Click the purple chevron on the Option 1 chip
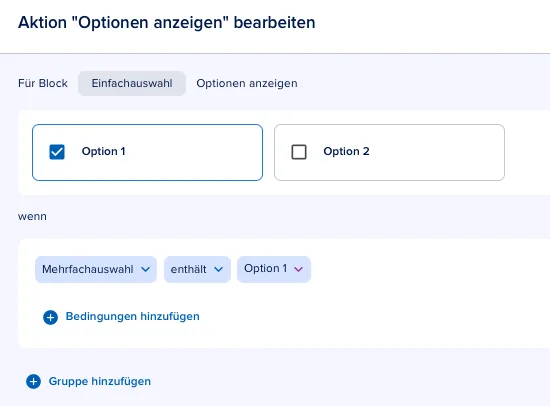This screenshot has height=406, width=550. point(299,269)
